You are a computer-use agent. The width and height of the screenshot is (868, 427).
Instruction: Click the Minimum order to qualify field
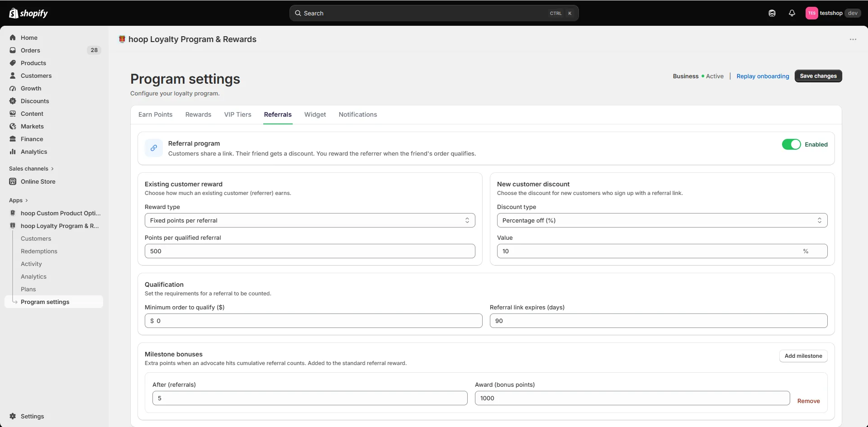point(313,321)
